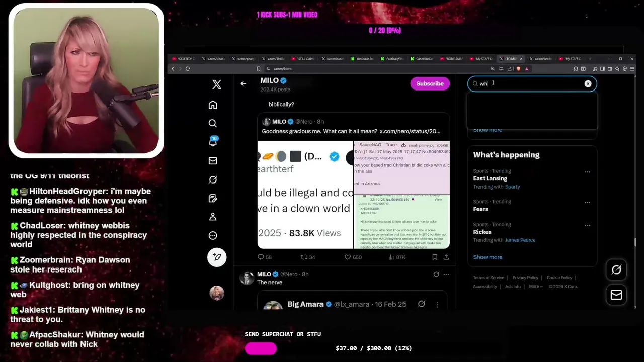Open more options for East Lansing trend
The image size is (644, 362).
coord(587,172)
